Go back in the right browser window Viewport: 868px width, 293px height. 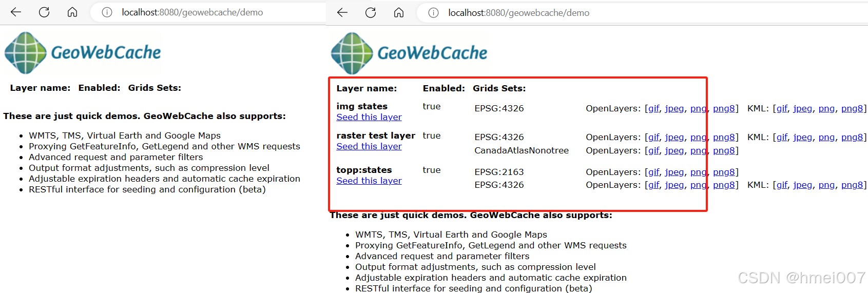point(342,12)
